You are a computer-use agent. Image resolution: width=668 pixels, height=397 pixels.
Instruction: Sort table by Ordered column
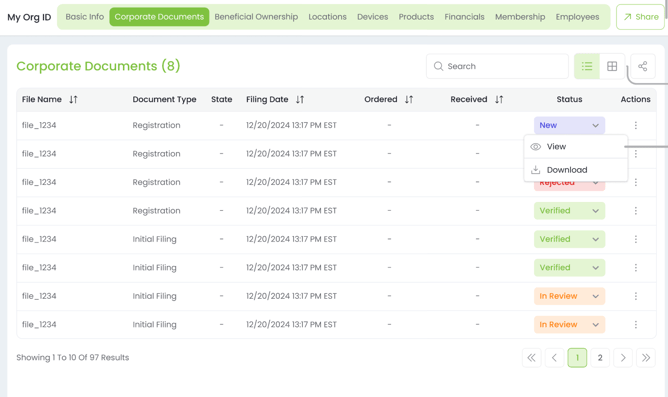click(409, 99)
